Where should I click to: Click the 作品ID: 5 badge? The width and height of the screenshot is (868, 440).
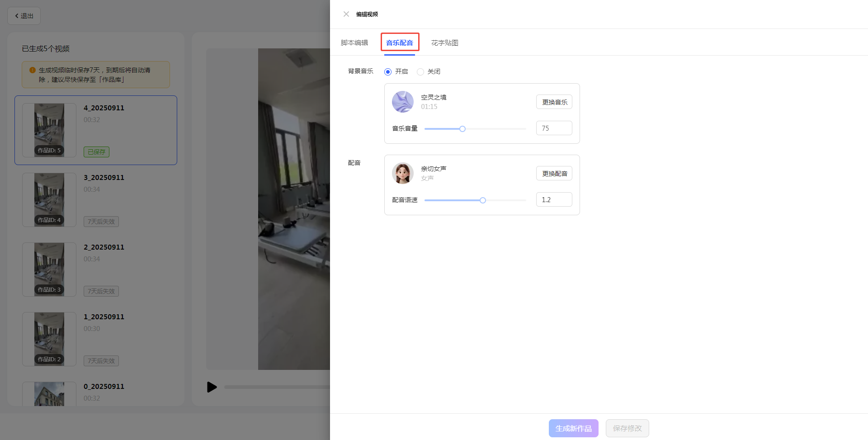pos(49,151)
